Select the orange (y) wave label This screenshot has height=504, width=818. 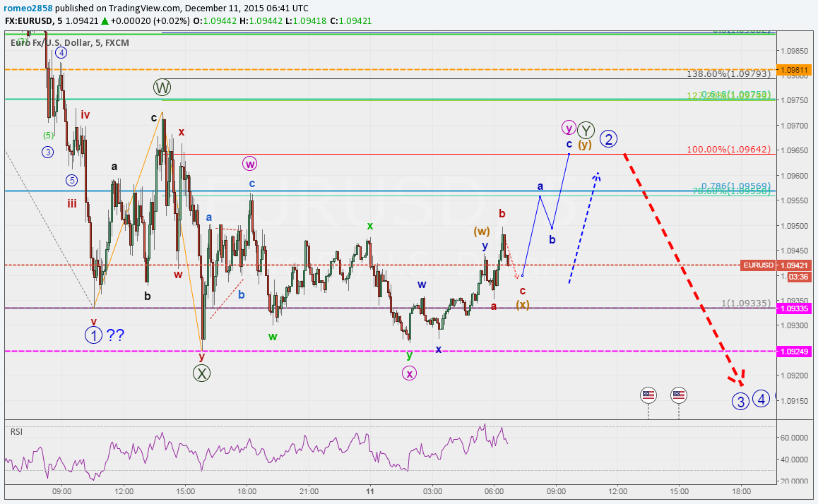coord(584,145)
